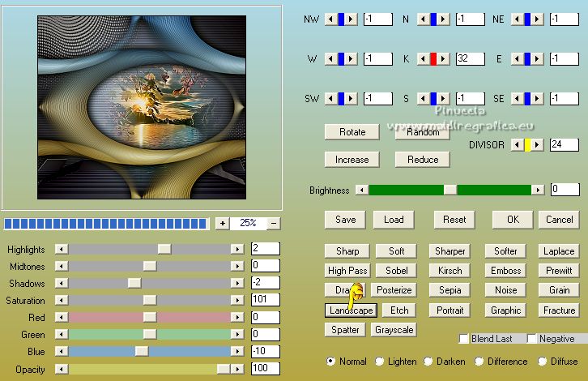The image size is (588, 381).
Task: Apply the Spatter preset
Action: [x=345, y=330]
